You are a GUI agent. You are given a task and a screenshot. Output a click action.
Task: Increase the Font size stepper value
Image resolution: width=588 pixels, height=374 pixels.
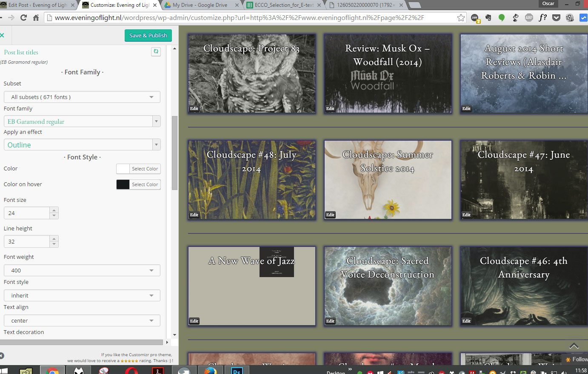coord(54,210)
